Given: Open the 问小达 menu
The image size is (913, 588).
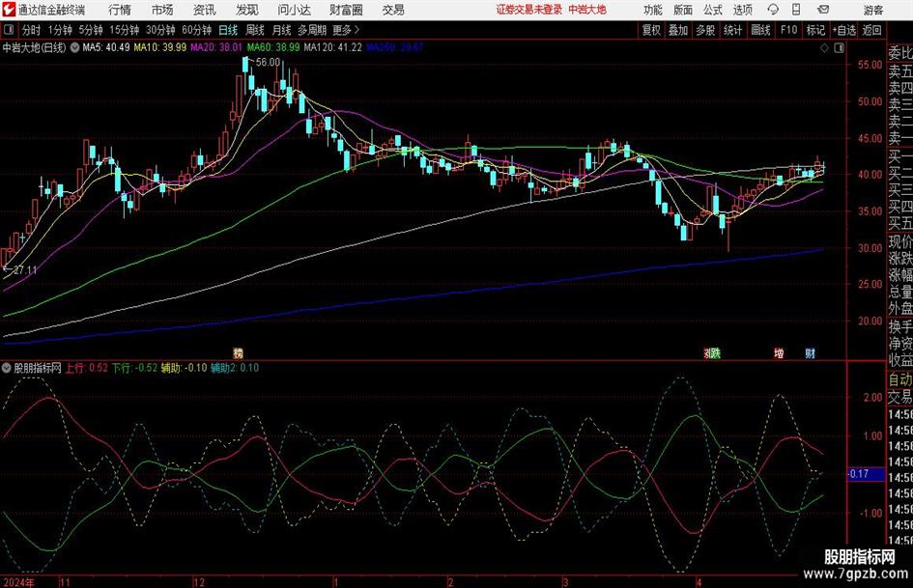Looking at the screenshot, I should [294, 10].
